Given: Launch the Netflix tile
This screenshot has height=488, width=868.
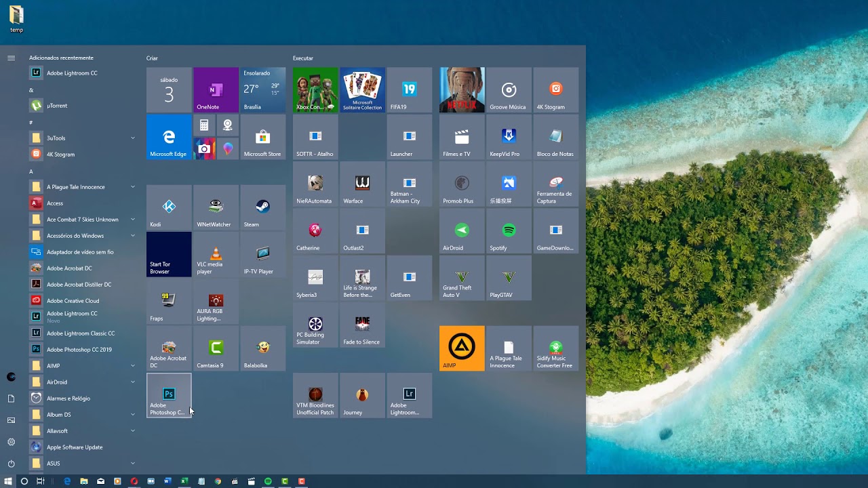Looking at the screenshot, I should [x=462, y=89].
